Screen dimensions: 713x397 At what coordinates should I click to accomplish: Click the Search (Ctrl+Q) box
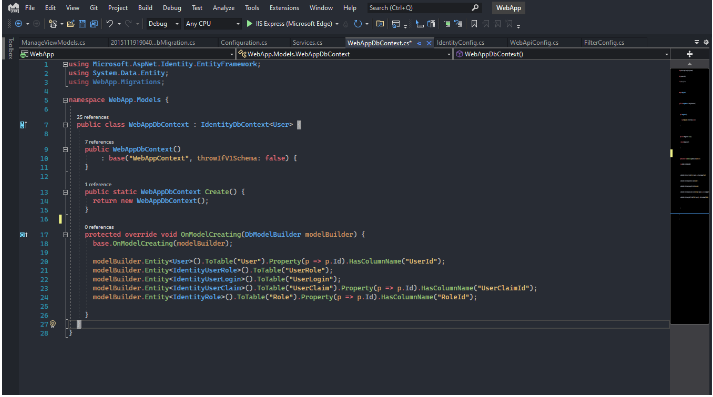pyautogui.click(x=424, y=8)
